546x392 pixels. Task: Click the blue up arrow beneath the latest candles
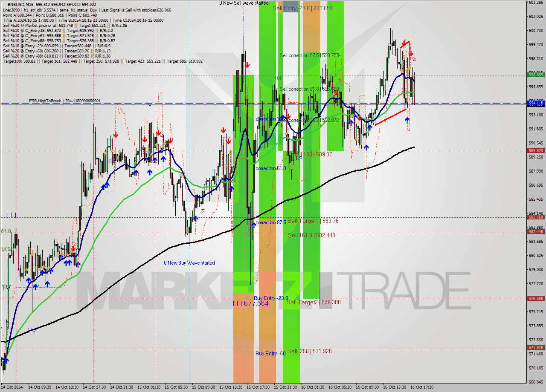pos(407,120)
